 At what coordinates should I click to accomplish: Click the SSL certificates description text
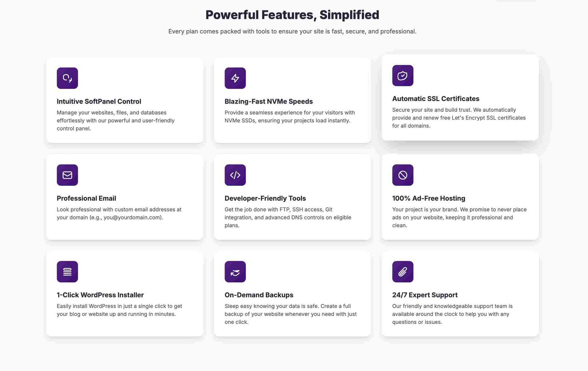pyautogui.click(x=459, y=118)
